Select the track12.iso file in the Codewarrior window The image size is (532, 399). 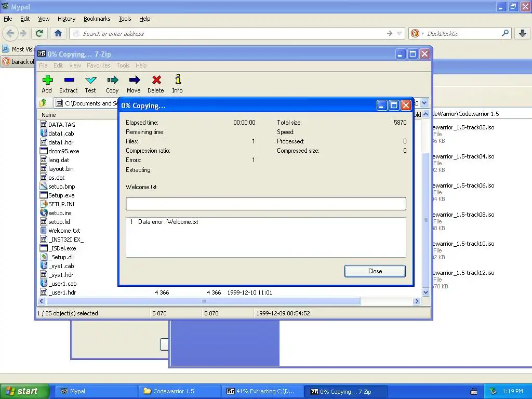pyautogui.click(x=463, y=273)
